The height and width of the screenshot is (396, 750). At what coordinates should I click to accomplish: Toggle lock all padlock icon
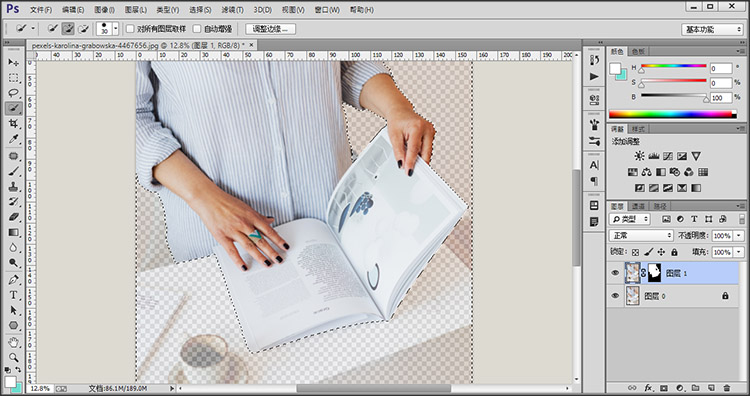(x=674, y=252)
